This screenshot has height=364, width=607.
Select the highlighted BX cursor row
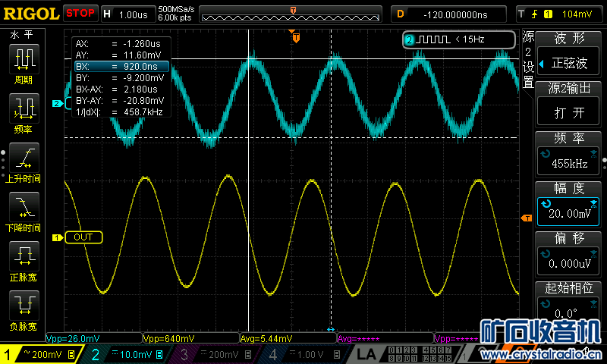[x=119, y=67]
